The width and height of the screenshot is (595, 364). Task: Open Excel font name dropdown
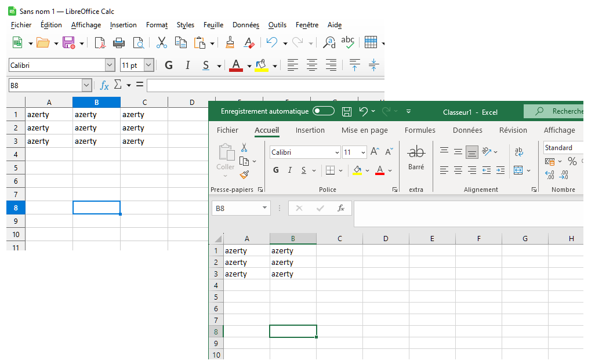337,152
